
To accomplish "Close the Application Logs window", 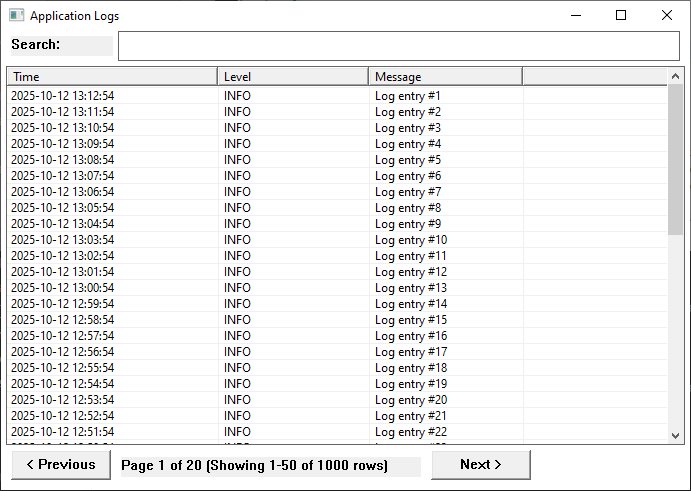I will (x=667, y=15).
